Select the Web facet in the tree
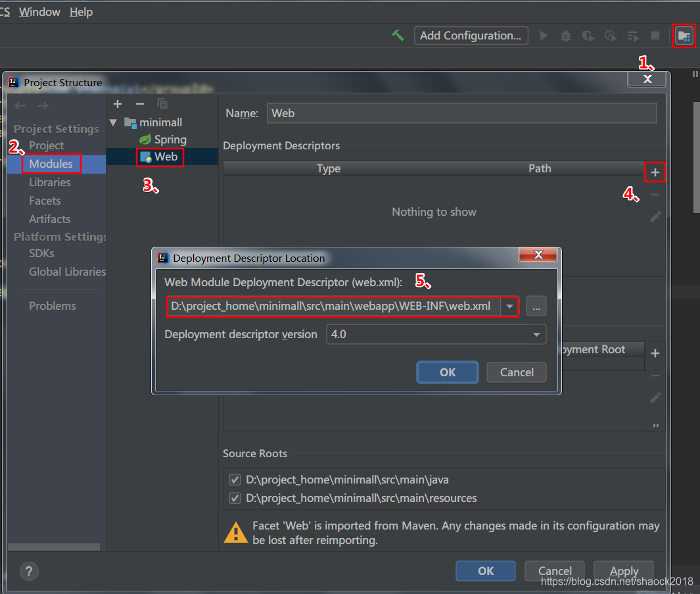Image resolution: width=700 pixels, height=594 pixels. 160,157
